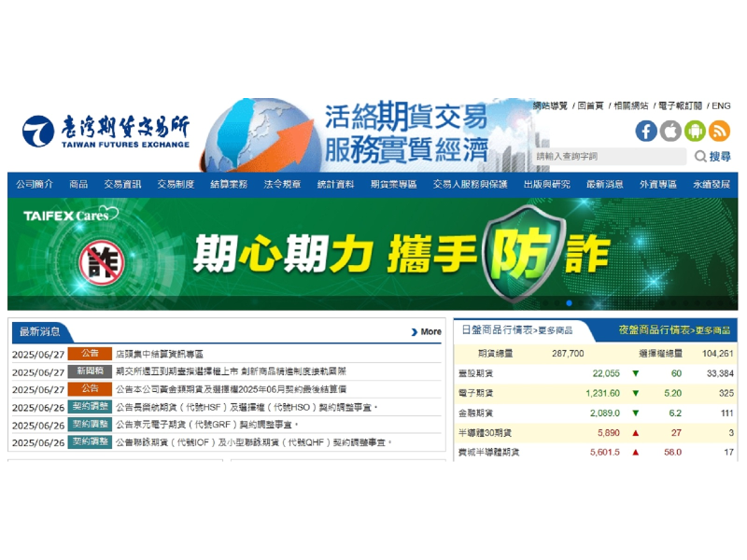Switch site language to ENG
Viewport: 747px width, 560px height.
pyautogui.click(x=721, y=106)
